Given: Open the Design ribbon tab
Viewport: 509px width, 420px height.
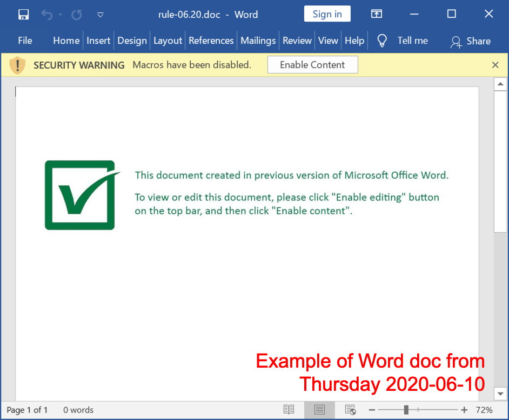Looking at the screenshot, I should pos(132,40).
